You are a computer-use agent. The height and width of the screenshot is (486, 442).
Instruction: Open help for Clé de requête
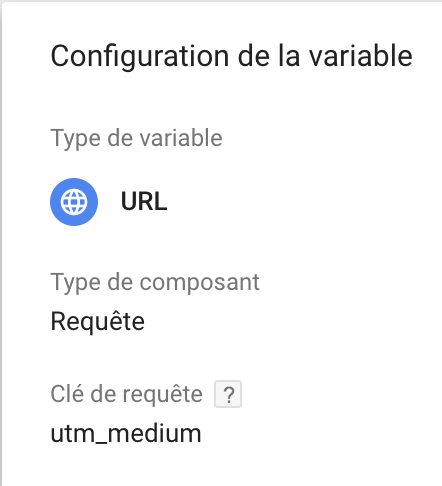pyautogui.click(x=228, y=394)
